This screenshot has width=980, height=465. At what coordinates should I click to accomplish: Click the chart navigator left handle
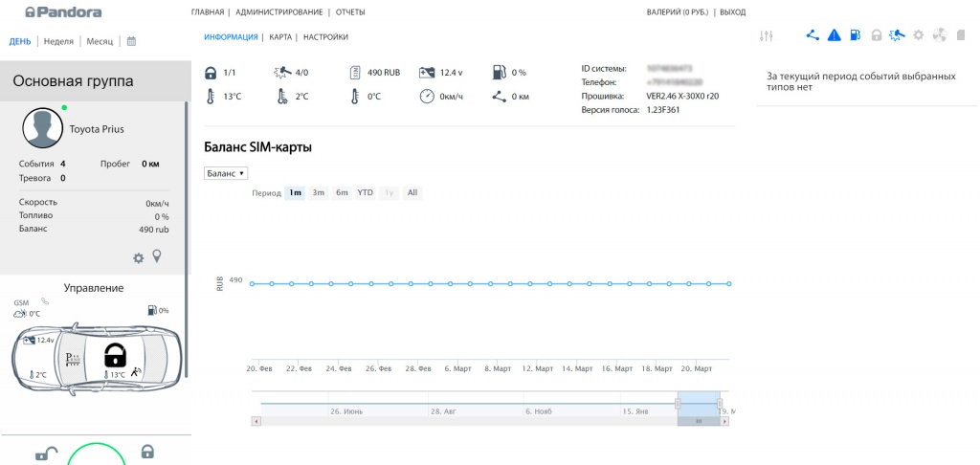[678, 404]
